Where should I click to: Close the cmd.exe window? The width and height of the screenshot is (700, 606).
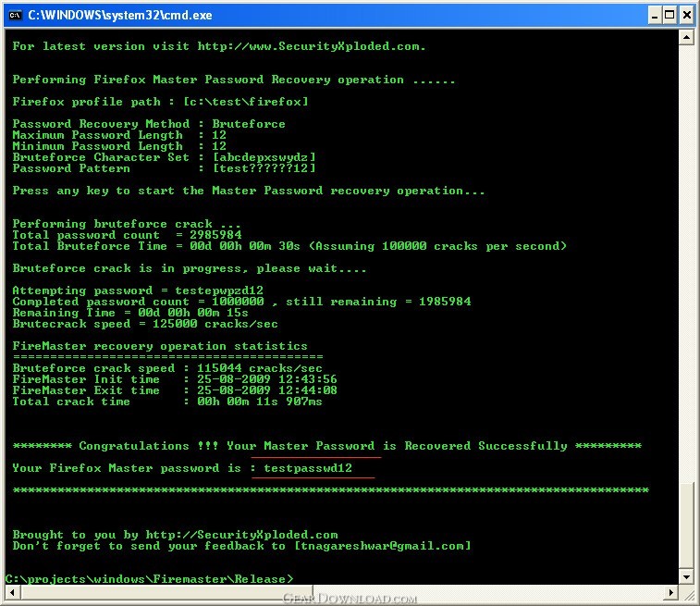(x=687, y=16)
